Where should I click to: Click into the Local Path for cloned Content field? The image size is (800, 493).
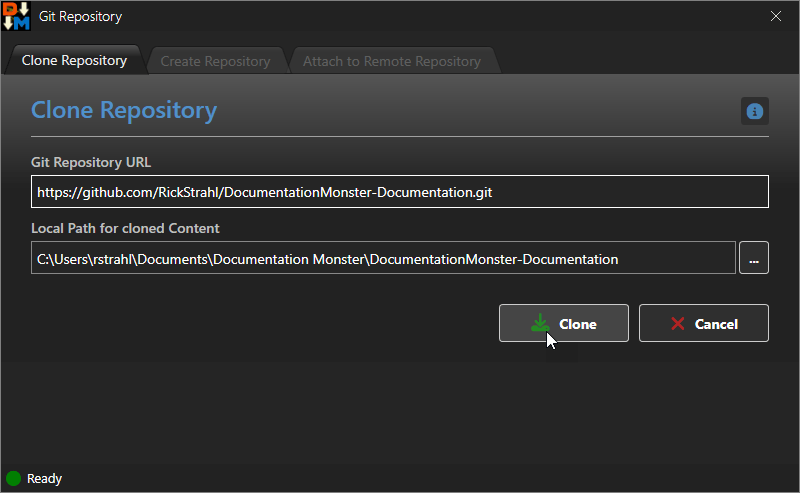coord(383,258)
